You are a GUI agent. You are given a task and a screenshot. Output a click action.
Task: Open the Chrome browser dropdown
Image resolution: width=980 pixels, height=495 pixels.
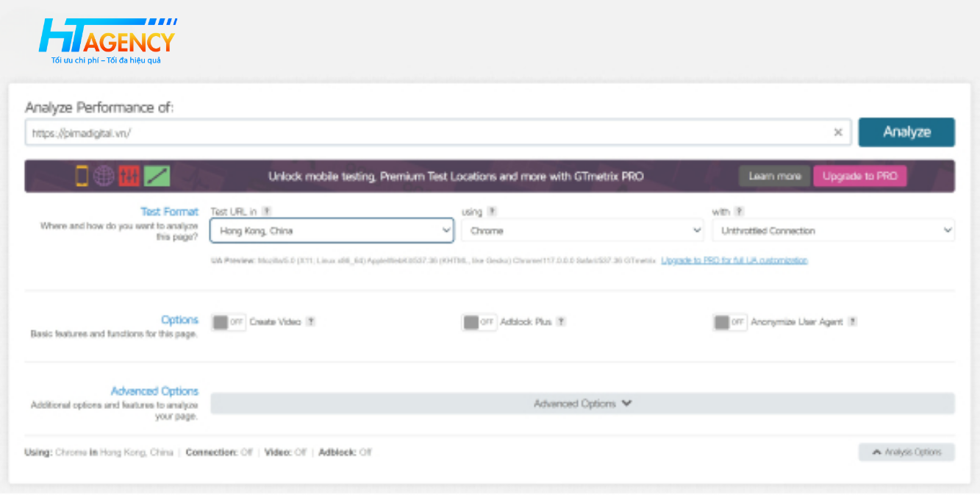click(x=583, y=230)
